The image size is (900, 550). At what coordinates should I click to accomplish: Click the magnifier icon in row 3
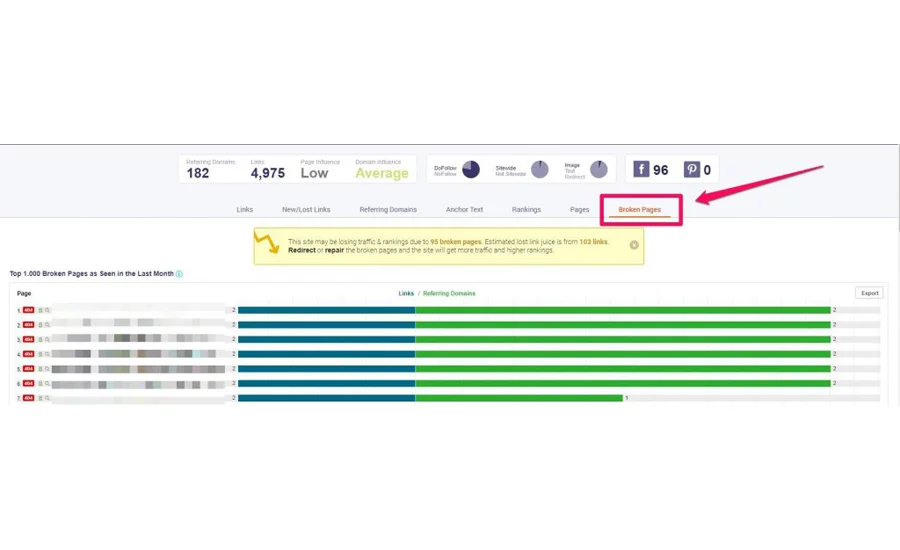pyautogui.click(x=47, y=339)
